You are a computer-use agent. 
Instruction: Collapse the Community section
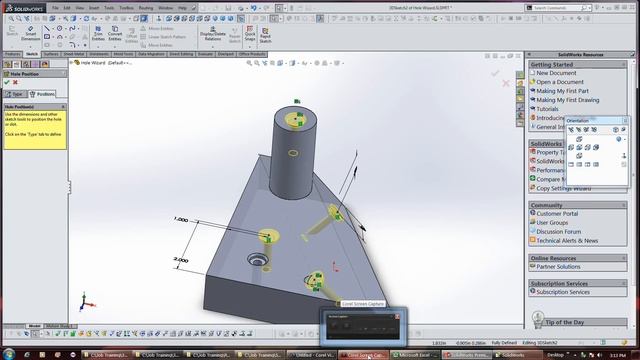coord(623,205)
